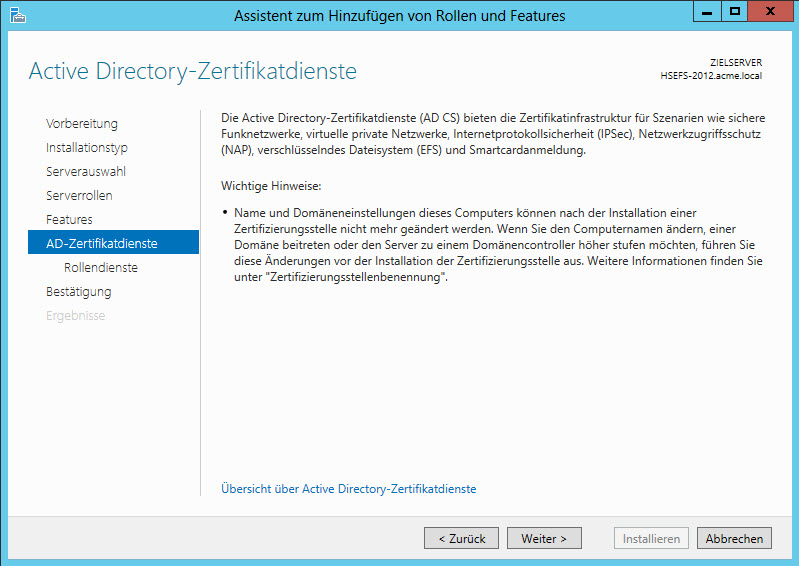Select the Serverauswahl step

pyautogui.click(x=86, y=172)
